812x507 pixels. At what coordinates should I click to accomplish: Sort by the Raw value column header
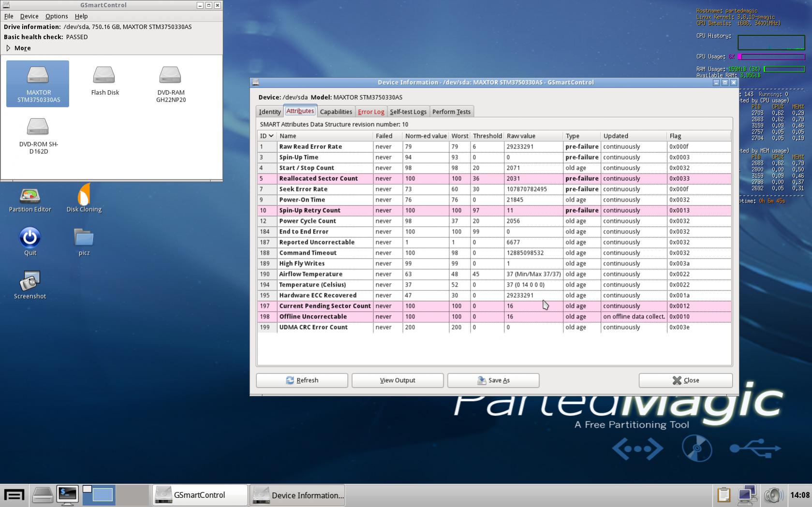(x=533, y=136)
